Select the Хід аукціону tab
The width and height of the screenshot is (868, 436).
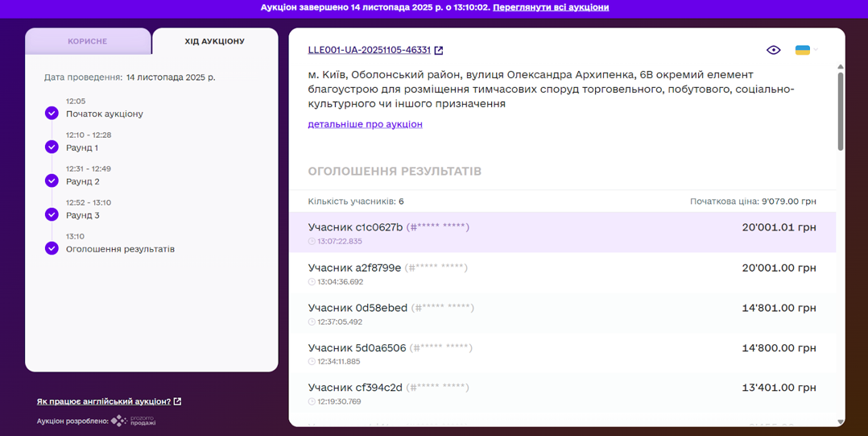(x=214, y=41)
